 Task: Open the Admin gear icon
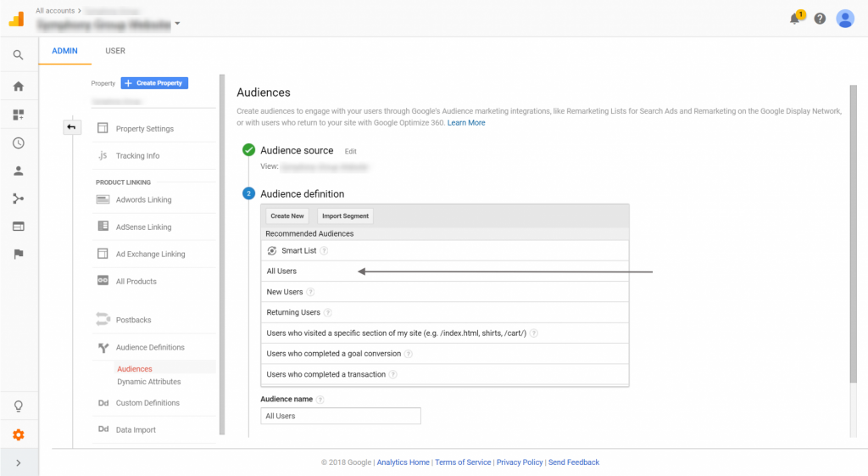tap(18, 435)
